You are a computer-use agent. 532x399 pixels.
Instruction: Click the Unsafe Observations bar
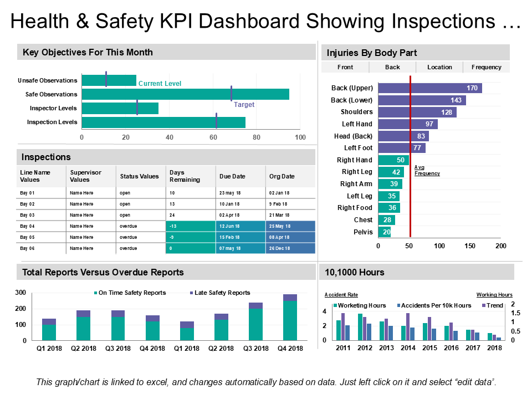click(109, 80)
